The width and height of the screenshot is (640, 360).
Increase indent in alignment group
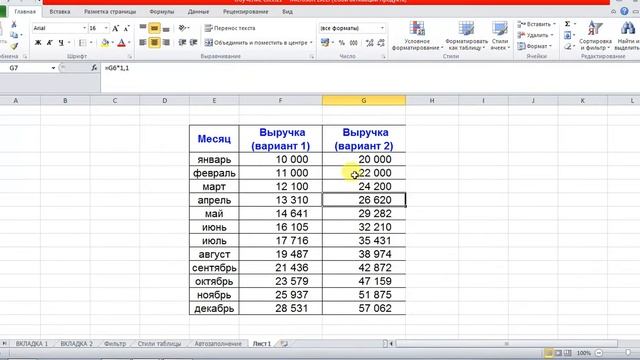pyautogui.click(x=193, y=42)
